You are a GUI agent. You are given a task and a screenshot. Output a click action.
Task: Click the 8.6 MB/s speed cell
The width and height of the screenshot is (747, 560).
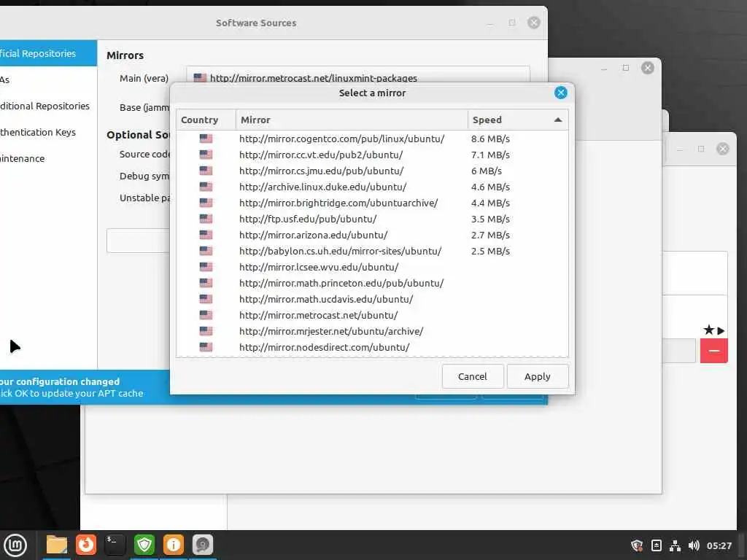490,139
